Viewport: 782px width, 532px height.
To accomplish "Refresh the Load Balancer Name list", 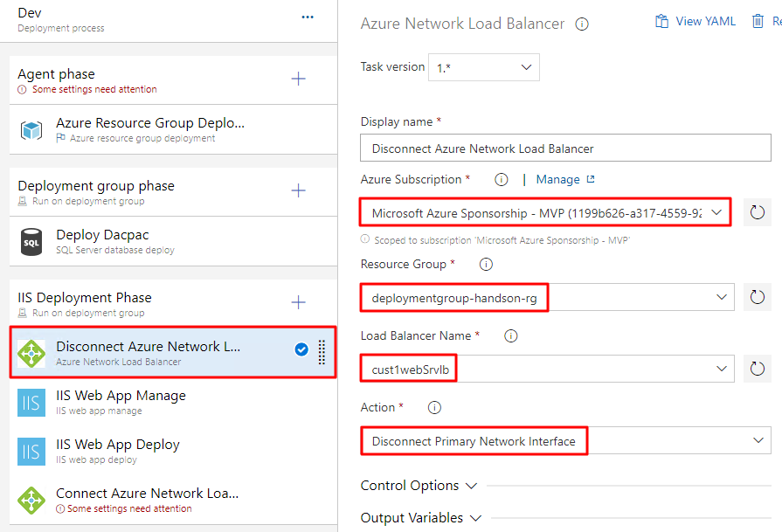I will pos(757,369).
